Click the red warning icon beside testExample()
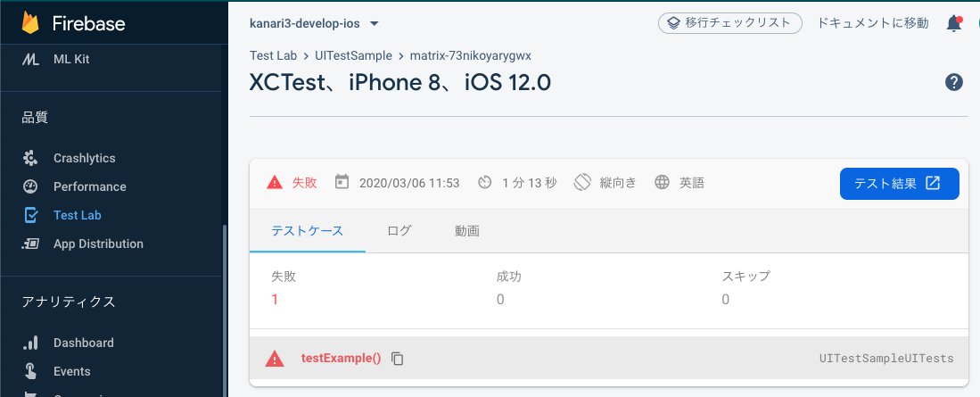Viewport: 980px width, 397px height. pos(275,359)
